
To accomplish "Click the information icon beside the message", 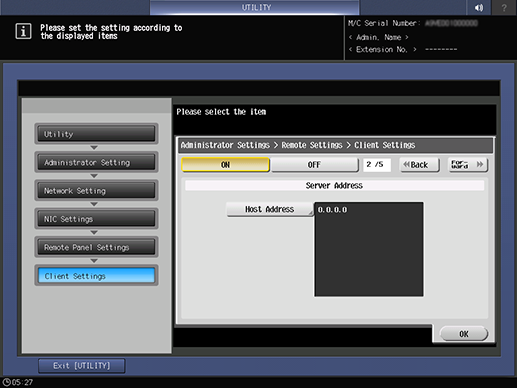I will 23,31.
